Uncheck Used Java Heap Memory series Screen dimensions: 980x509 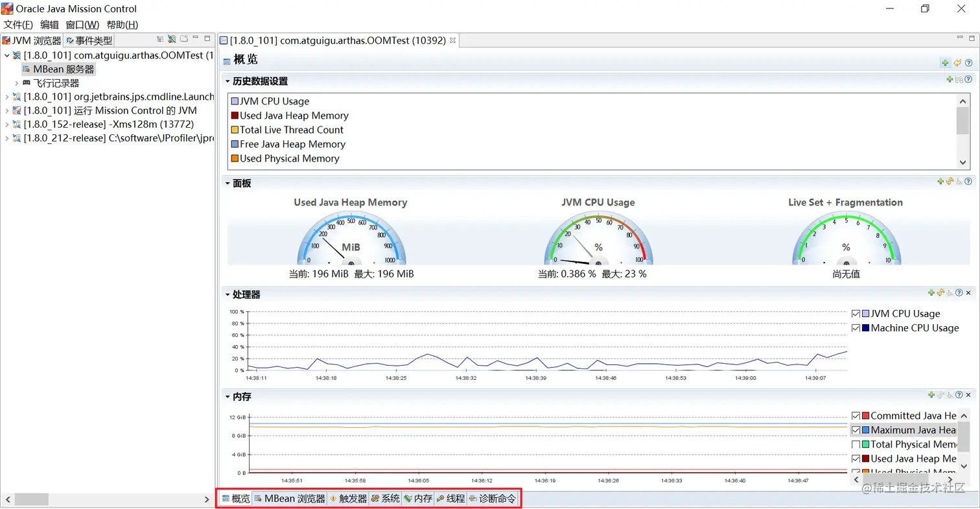(x=856, y=458)
